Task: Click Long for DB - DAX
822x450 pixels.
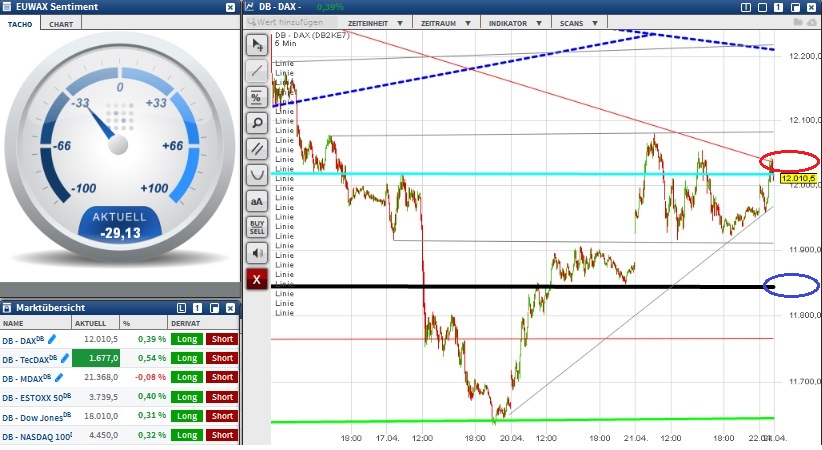Action: click(187, 339)
